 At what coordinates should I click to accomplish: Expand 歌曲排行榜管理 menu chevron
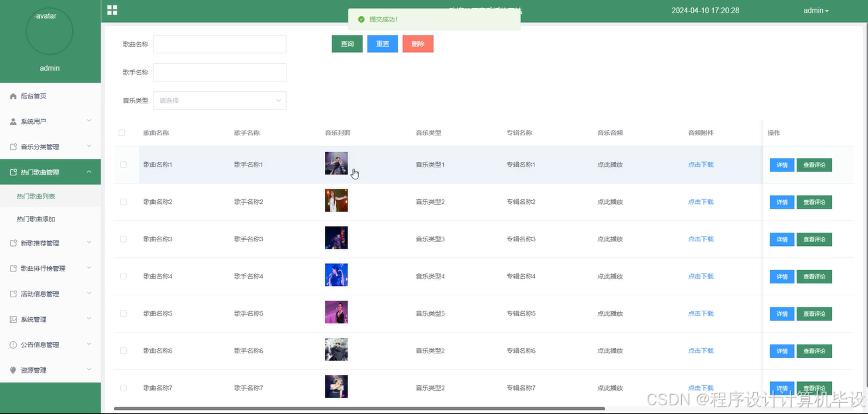[x=89, y=268]
